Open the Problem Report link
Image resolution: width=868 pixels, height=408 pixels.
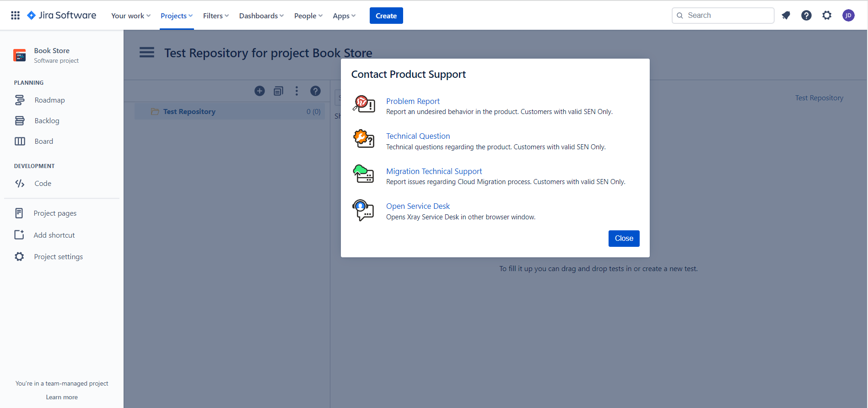(413, 101)
